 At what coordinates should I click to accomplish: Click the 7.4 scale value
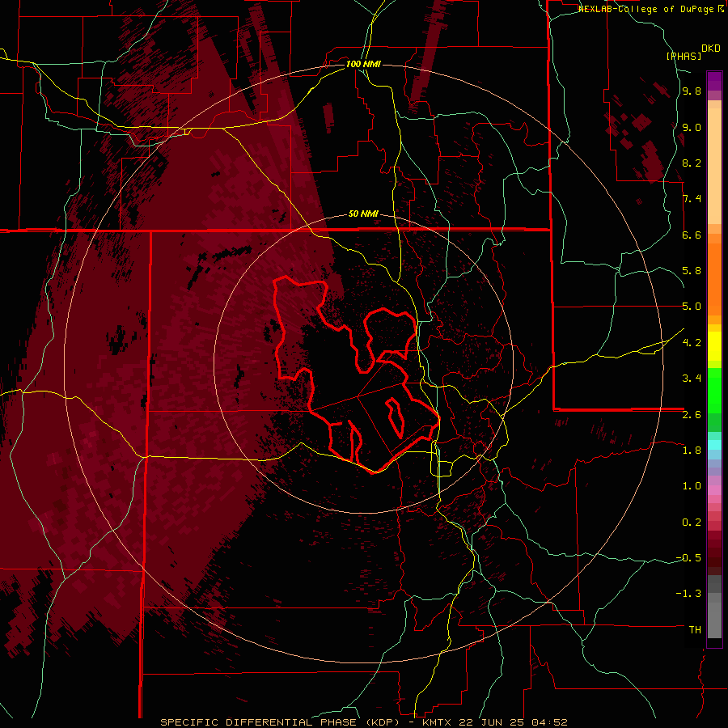click(692, 199)
